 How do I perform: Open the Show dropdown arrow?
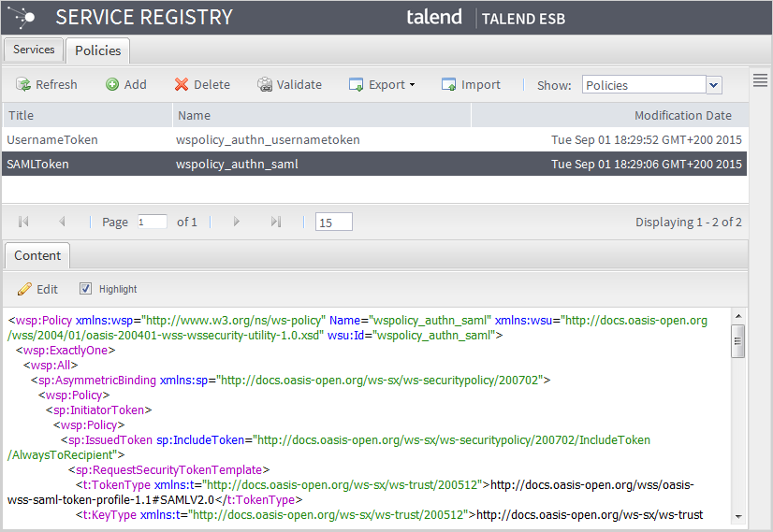point(714,85)
